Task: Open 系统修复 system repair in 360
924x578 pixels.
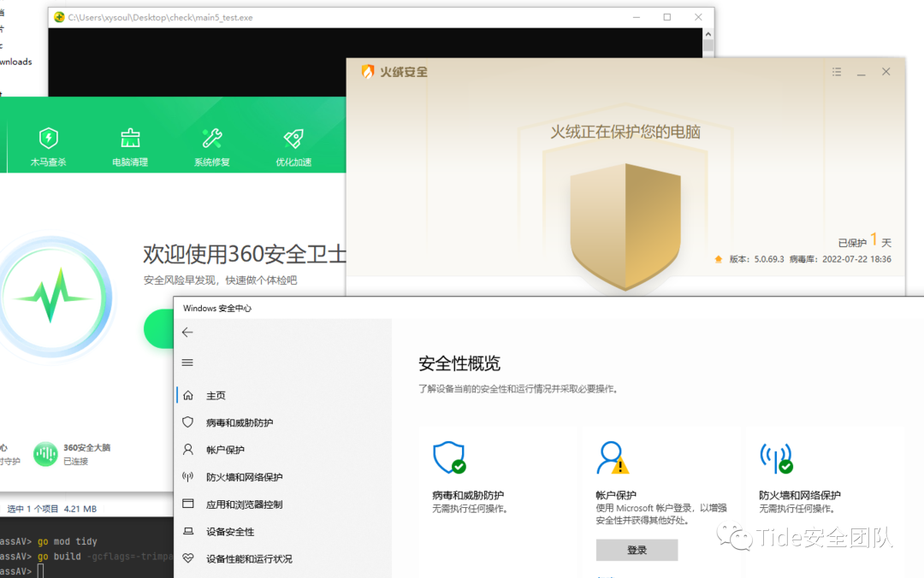Action: [212, 147]
